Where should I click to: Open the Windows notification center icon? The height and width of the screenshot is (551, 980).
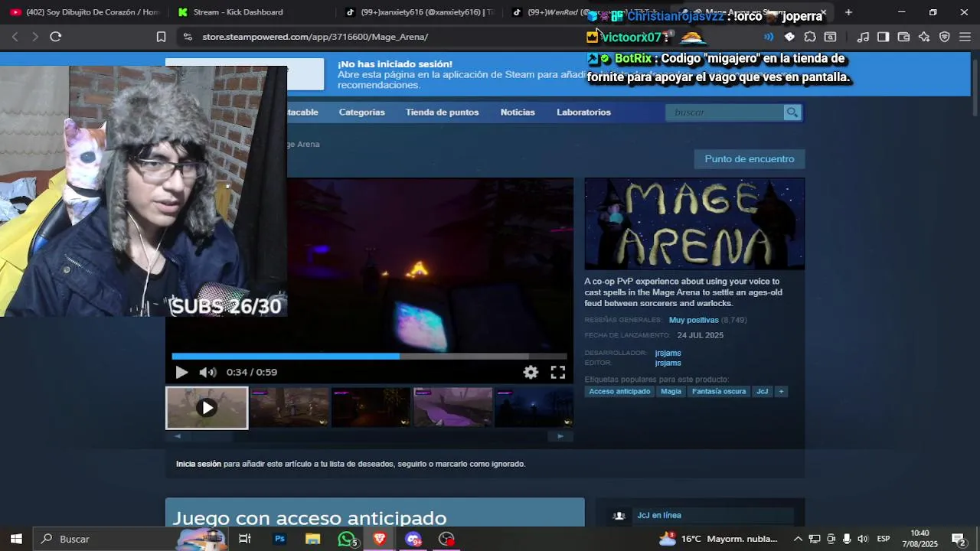click(x=958, y=539)
